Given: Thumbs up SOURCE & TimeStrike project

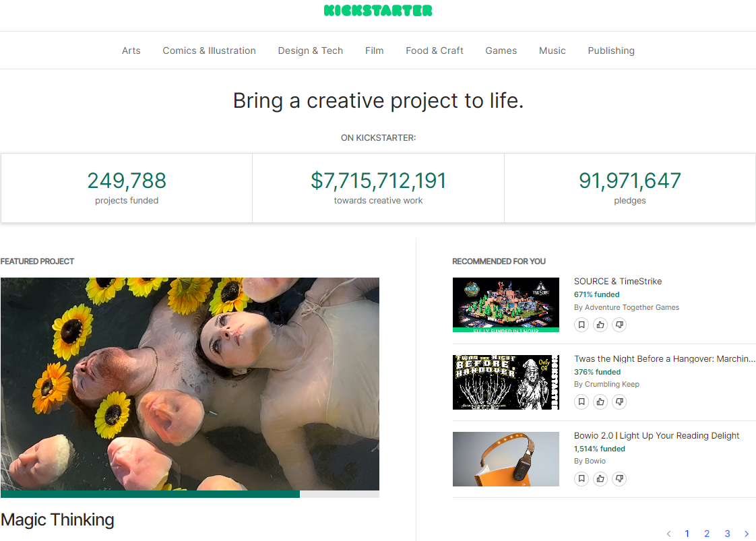Looking at the screenshot, I should (600, 325).
